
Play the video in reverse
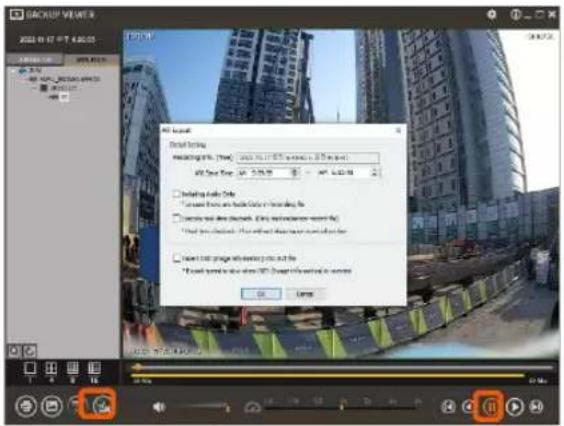(468, 407)
